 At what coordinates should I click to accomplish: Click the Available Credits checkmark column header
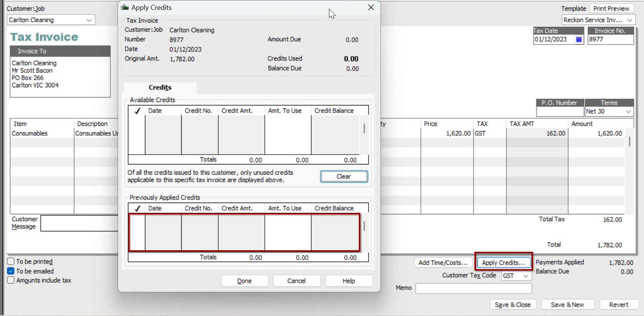137,111
